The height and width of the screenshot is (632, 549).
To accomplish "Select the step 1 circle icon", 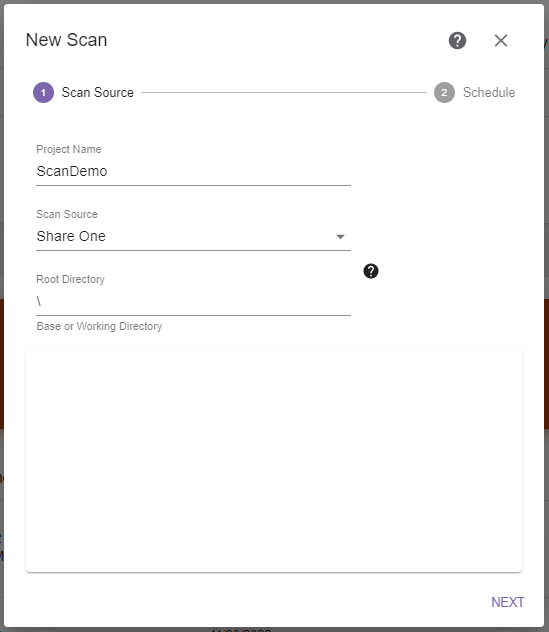I will 43,92.
